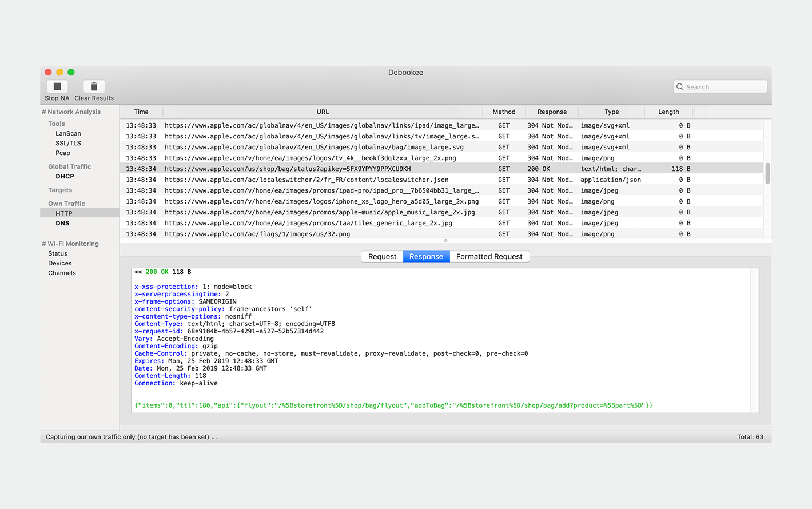Image resolution: width=812 pixels, height=509 pixels.
Task: Click into the Search field
Action: [x=725, y=87]
